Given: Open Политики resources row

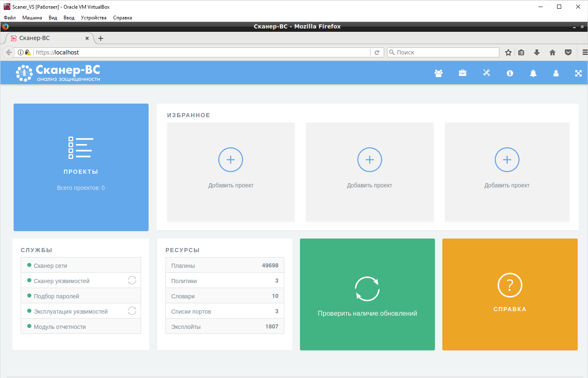Looking at the screenshot, I should [x=225, y=281].
